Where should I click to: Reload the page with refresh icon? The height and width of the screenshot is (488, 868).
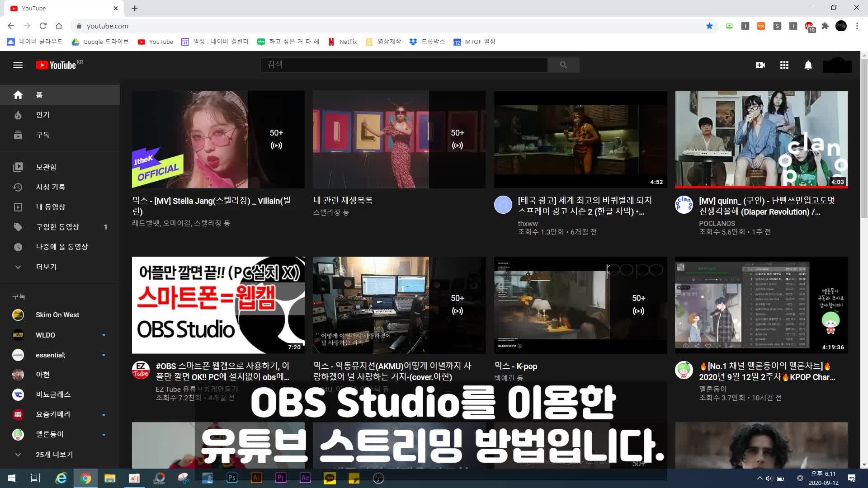43,26
